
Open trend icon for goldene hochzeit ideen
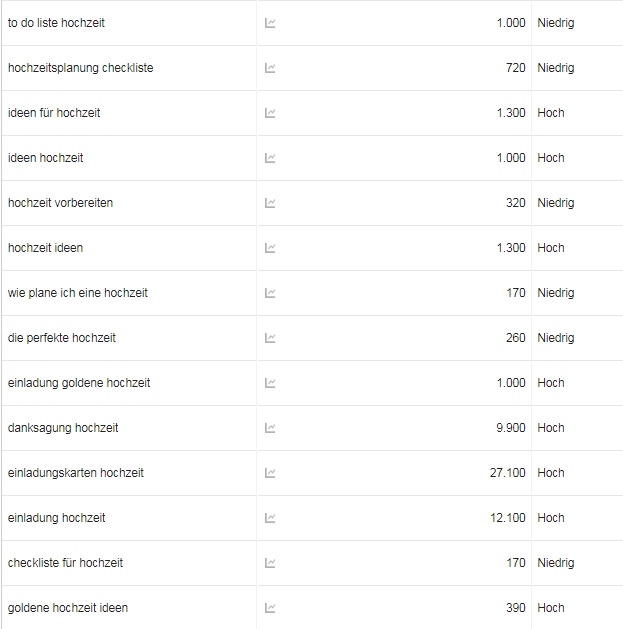pos(270,608)
